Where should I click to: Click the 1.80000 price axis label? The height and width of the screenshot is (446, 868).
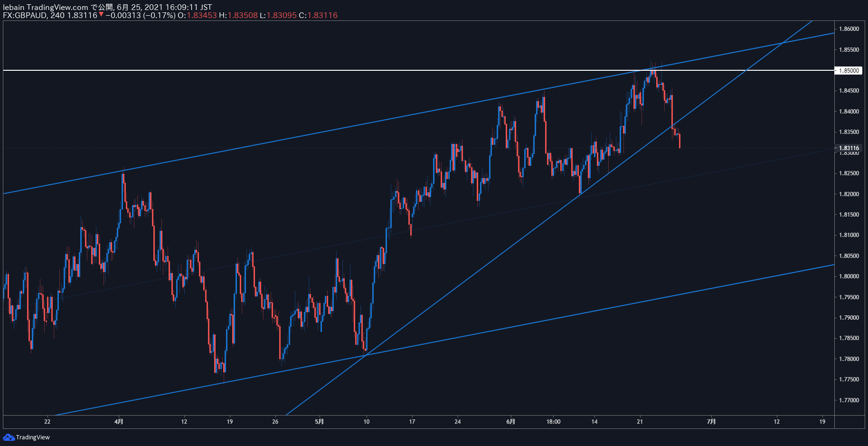pyautogui.click(x=849, y=276)
